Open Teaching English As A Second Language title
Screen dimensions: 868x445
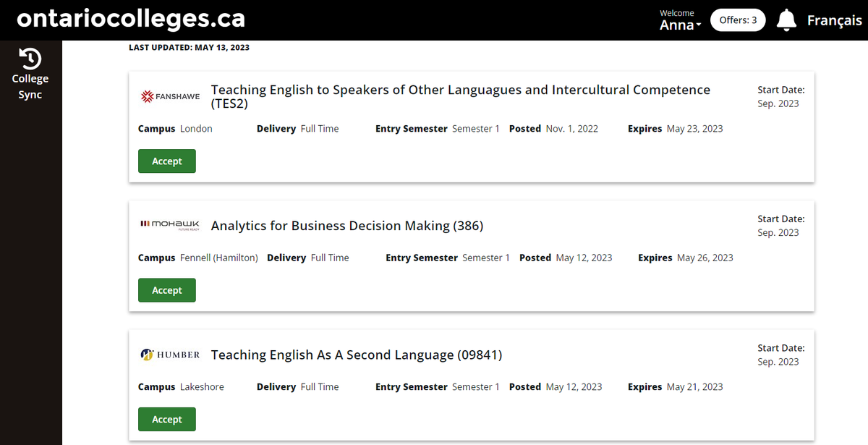coord(357,355)
